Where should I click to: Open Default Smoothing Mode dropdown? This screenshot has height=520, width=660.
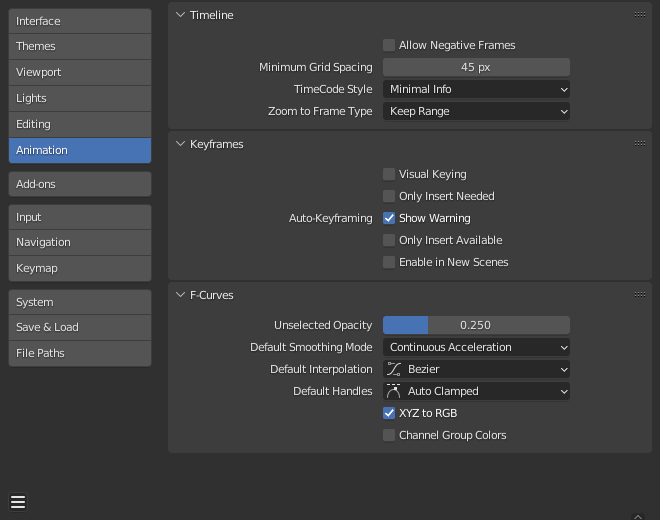pyautogui.click(x=476, y=347)
